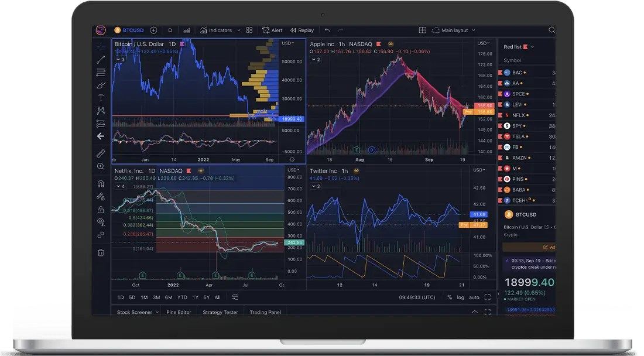Toggle stay in drawing mode
644x356 pixels.
[101, 197]
